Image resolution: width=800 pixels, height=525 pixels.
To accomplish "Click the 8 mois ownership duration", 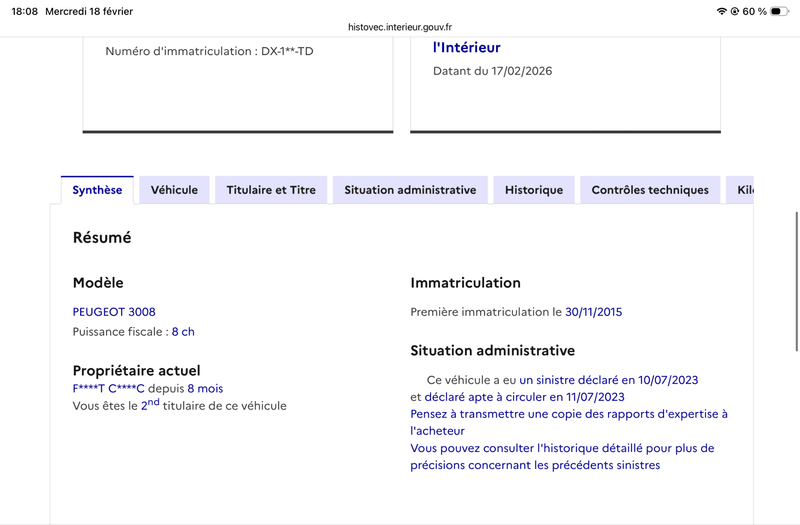I will point(205,388).
